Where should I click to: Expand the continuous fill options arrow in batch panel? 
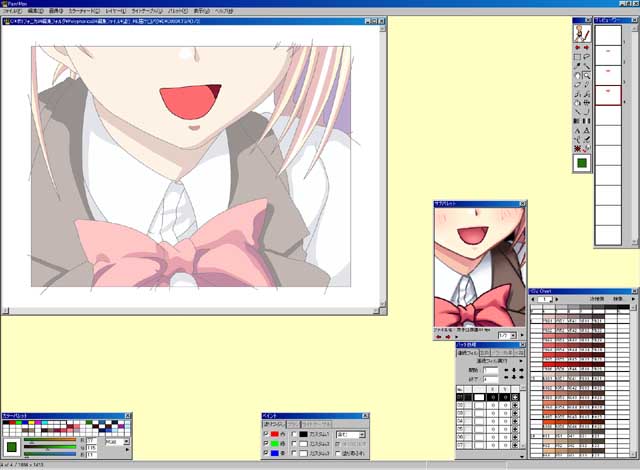point(521,361)
